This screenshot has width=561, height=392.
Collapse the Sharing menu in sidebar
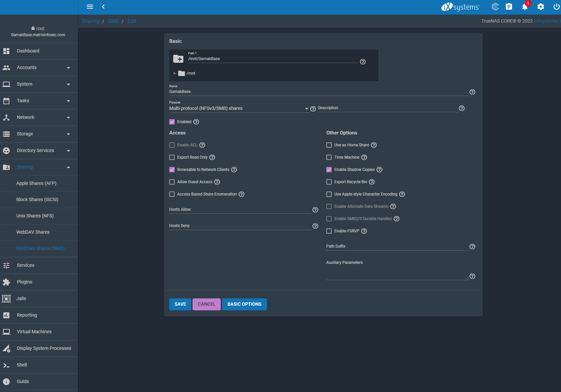coord(39,167)
